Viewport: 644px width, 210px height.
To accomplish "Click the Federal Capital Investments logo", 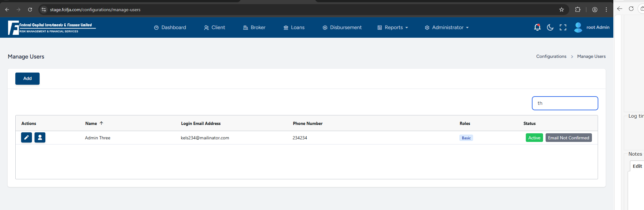I will coord(51,28).
